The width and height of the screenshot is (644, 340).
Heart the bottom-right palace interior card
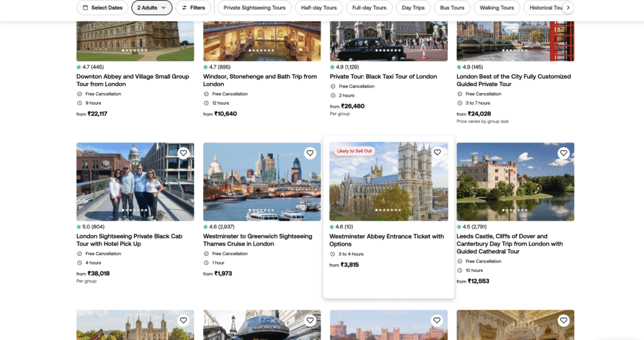pos(563,320)
